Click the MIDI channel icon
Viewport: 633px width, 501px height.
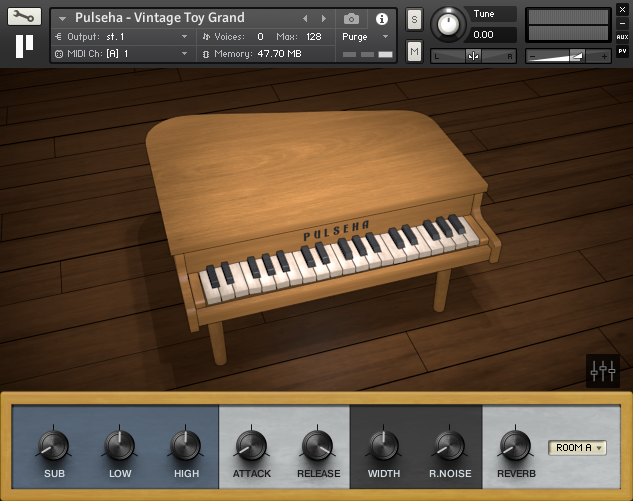[x=59, y=54]
